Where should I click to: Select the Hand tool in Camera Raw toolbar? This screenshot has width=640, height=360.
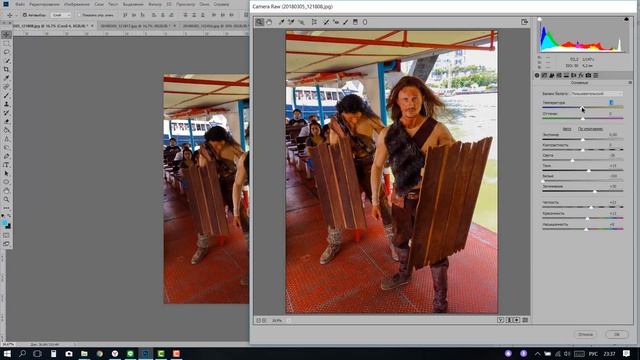click(x=269, y=22)
